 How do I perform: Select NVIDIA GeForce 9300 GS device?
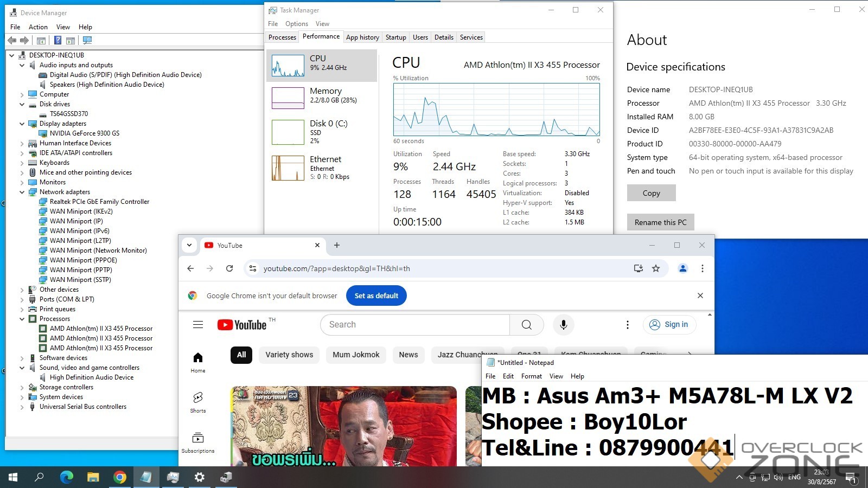click(x=84, y=133)
